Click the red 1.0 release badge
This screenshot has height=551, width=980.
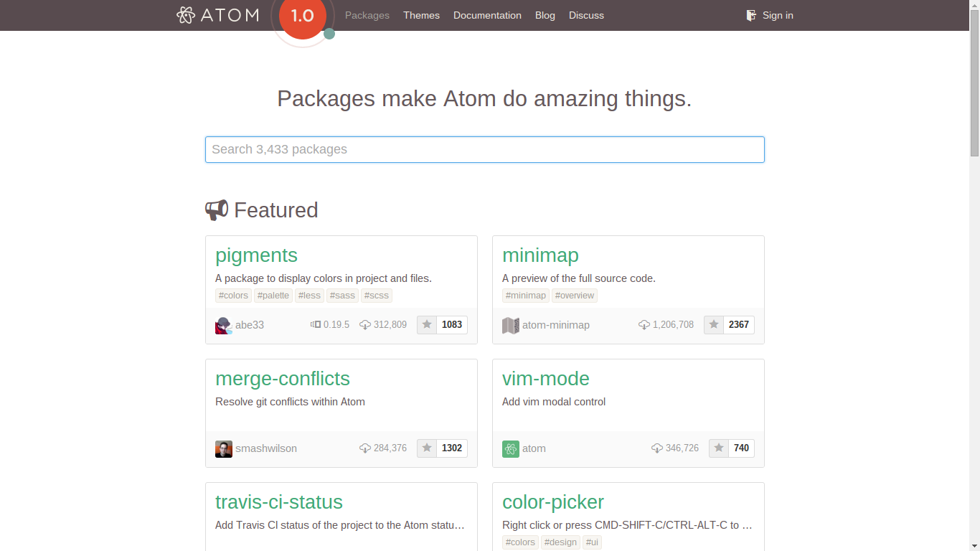coord(303,16)
